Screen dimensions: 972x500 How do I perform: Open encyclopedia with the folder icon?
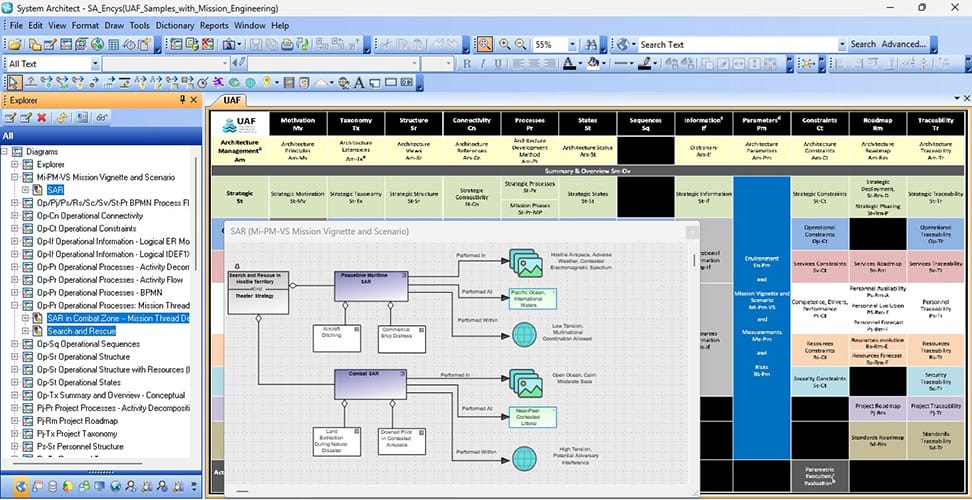coord(14,45)
